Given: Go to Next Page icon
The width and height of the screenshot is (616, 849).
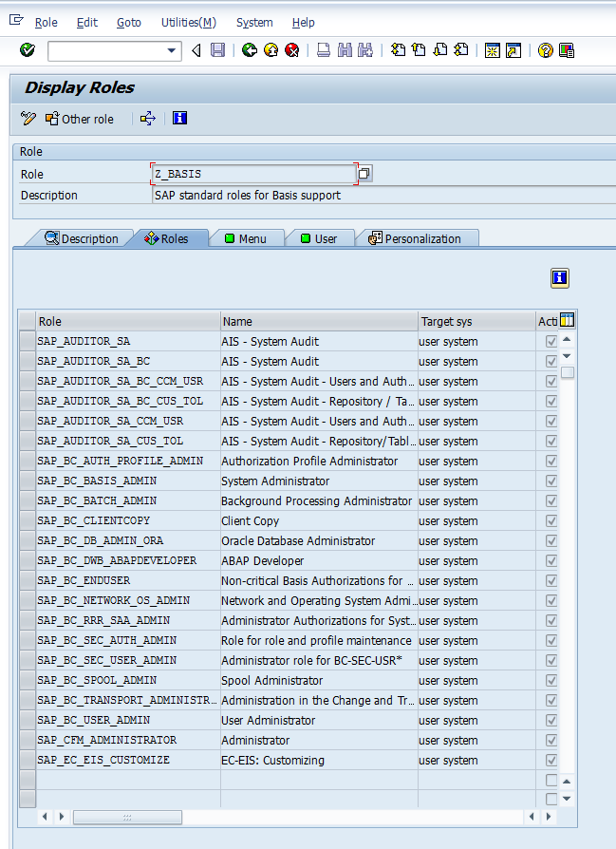Looking at the screenshot, I should click(x=440, y=50).
